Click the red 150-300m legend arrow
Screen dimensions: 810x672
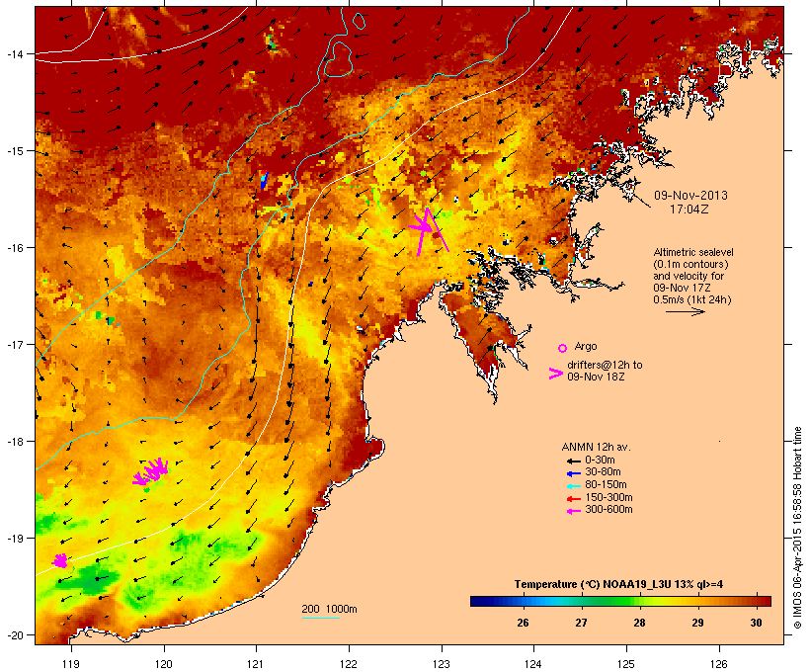[x=574, y=499]
